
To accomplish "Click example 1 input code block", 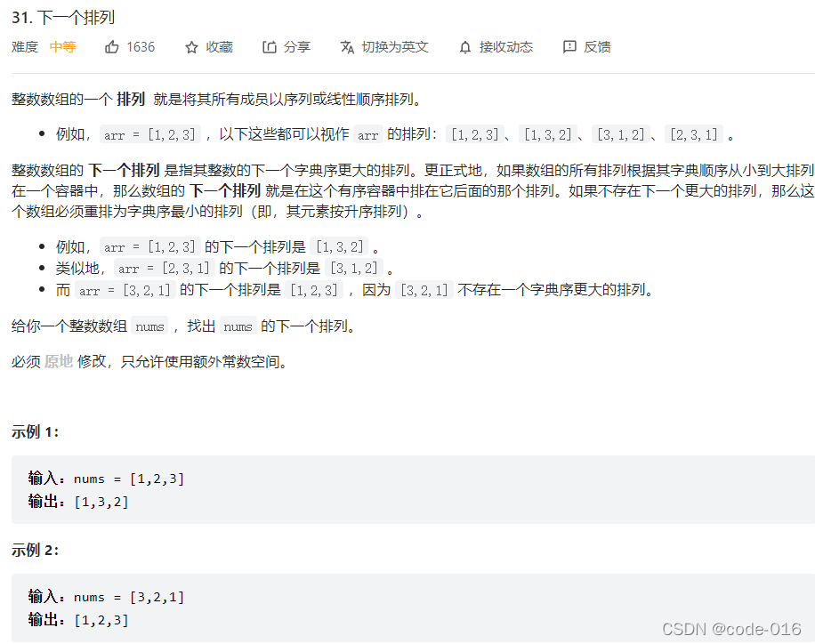I will point(413,489).
